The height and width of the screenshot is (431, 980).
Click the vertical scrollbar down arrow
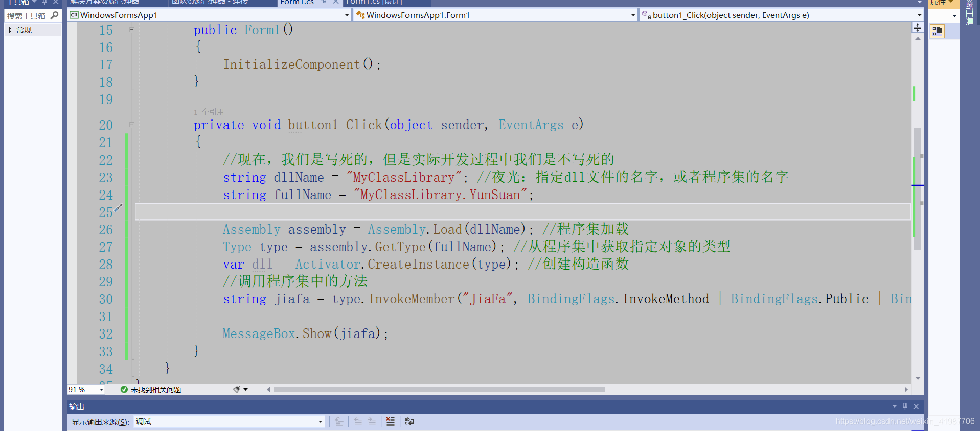click(918, 378)
